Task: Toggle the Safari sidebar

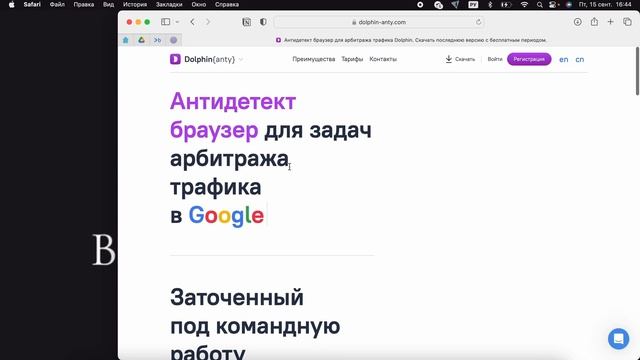Action: coord(165,22)
